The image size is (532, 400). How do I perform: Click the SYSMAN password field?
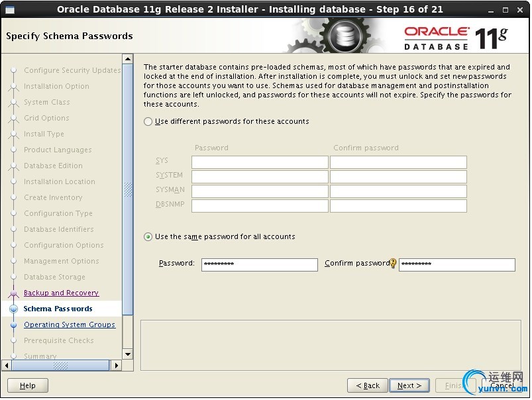[260, 191]
